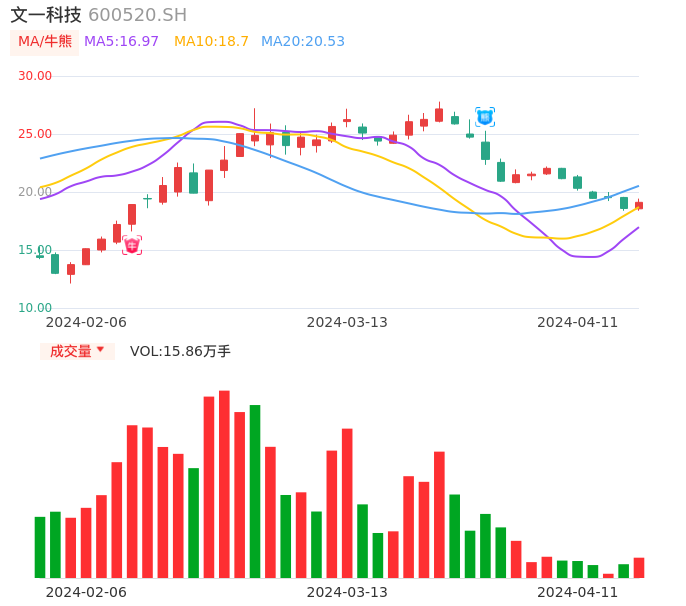Click the pink bull marker icon on the chart
The width and height of the screenshot is (686, 606).
tap(132, 245)
